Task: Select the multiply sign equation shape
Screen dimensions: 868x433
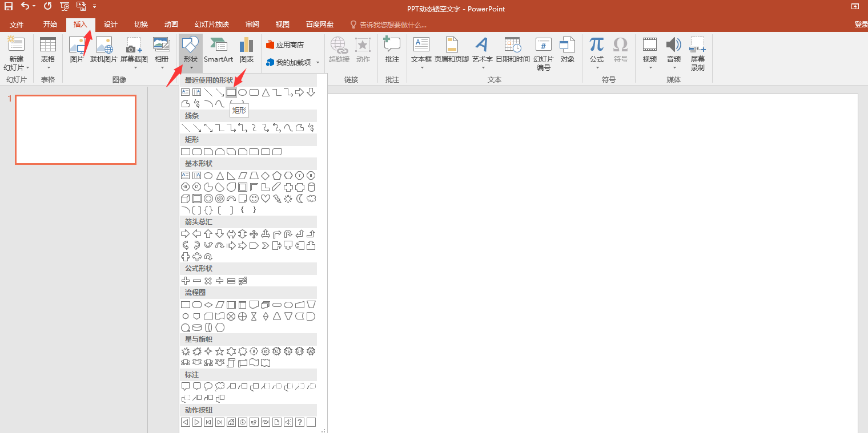Action: [x=208, y=281]
